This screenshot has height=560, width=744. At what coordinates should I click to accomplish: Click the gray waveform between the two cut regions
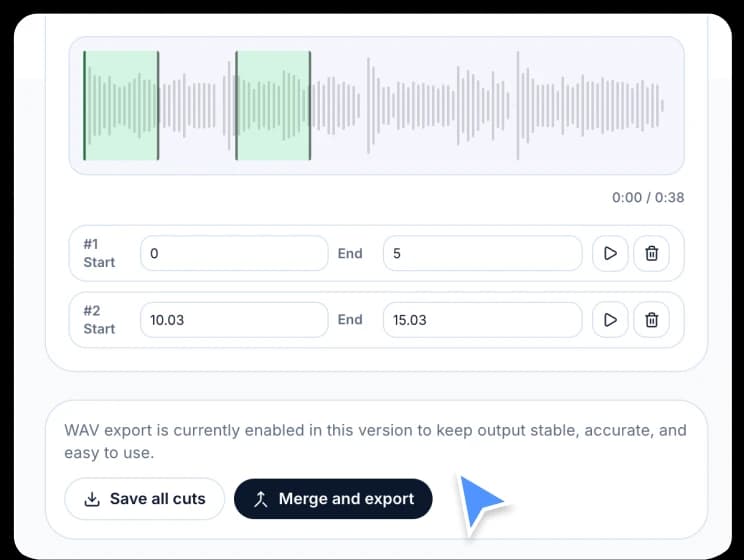[x=197, y=105]
